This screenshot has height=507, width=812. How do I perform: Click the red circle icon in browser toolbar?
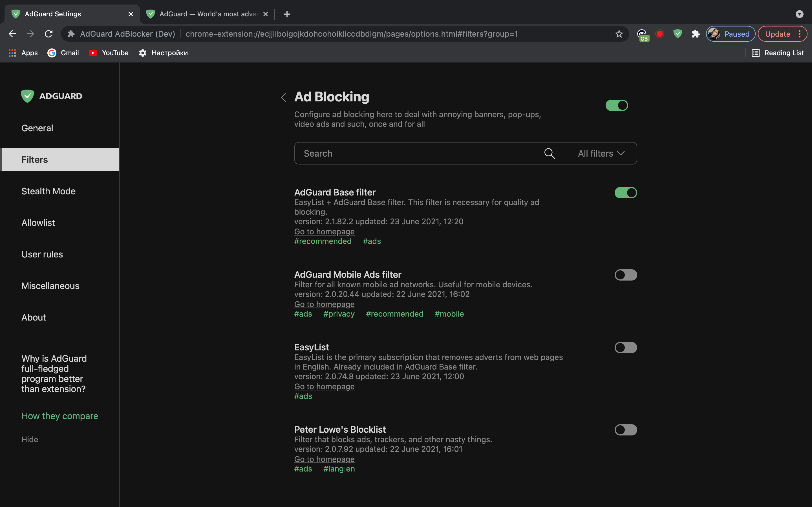coord(659,34)
